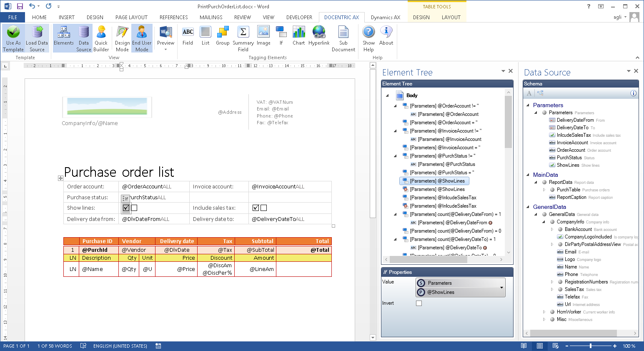Open the Preview button

point(165,38)
